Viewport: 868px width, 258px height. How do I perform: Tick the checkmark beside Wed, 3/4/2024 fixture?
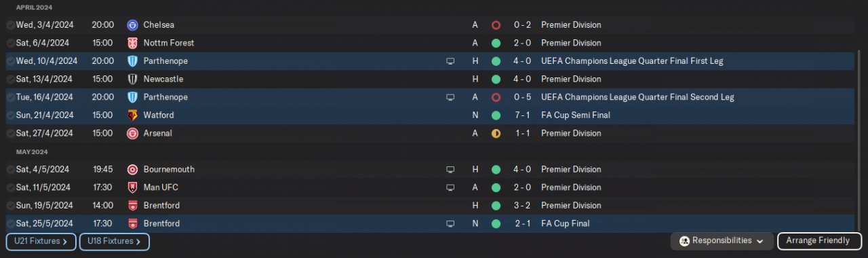point(10,25)
